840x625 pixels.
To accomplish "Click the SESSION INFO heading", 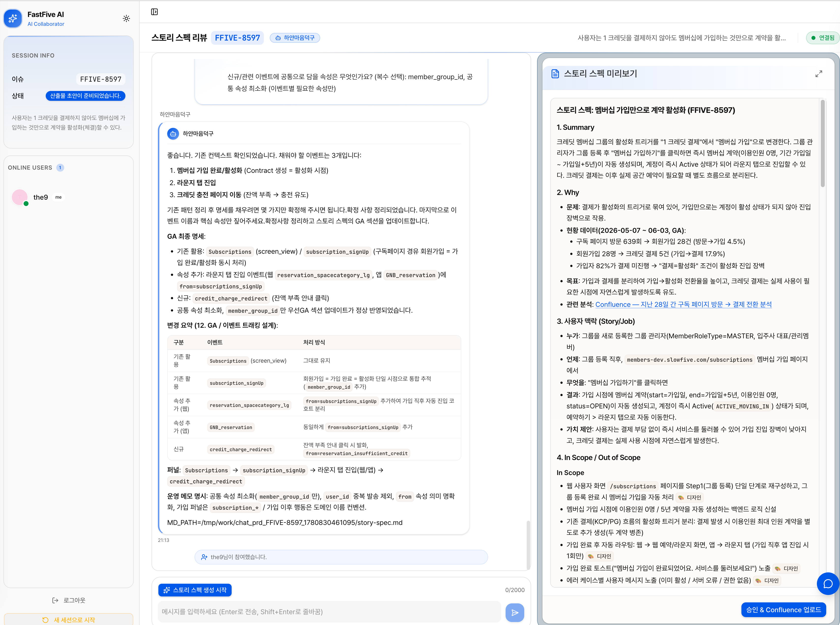I will [33, 56].
